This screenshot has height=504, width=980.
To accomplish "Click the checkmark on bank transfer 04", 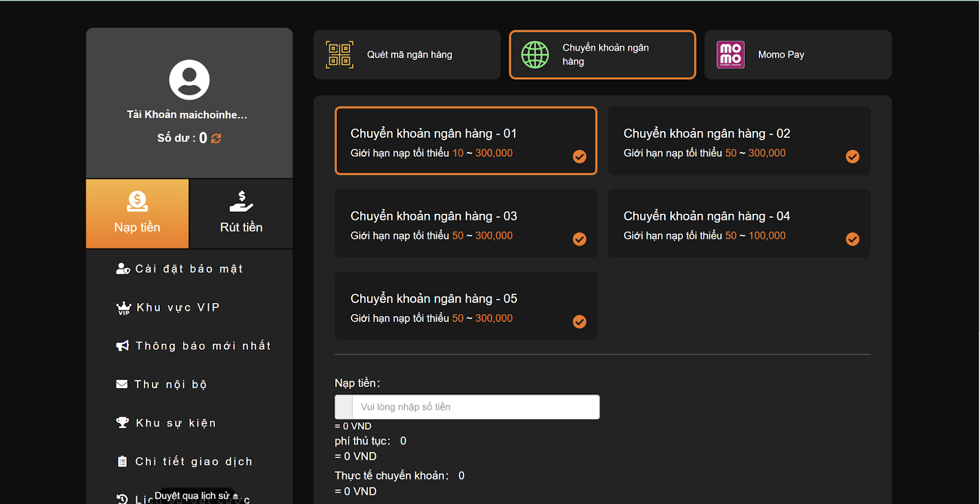I will pos(853,239).
